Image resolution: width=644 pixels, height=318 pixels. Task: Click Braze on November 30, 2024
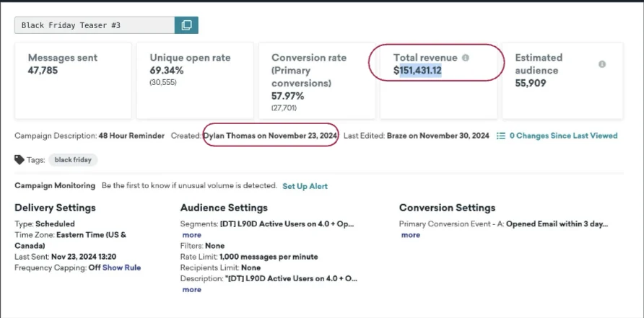click(438, 136)
